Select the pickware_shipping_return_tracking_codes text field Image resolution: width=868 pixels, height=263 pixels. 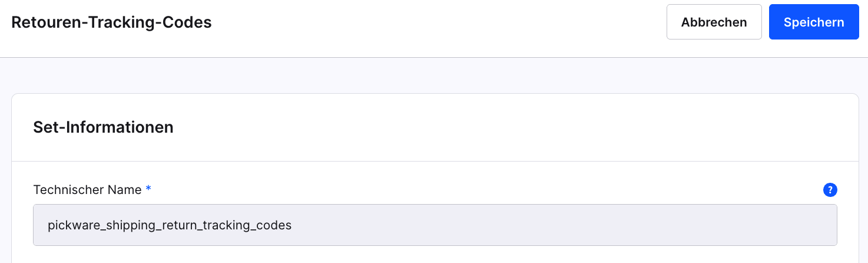coord(435,225)
